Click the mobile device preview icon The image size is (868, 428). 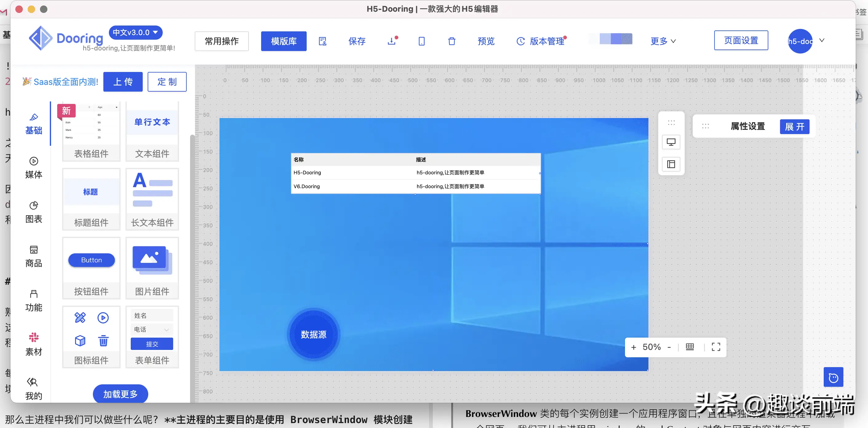(x=421, y=41)
